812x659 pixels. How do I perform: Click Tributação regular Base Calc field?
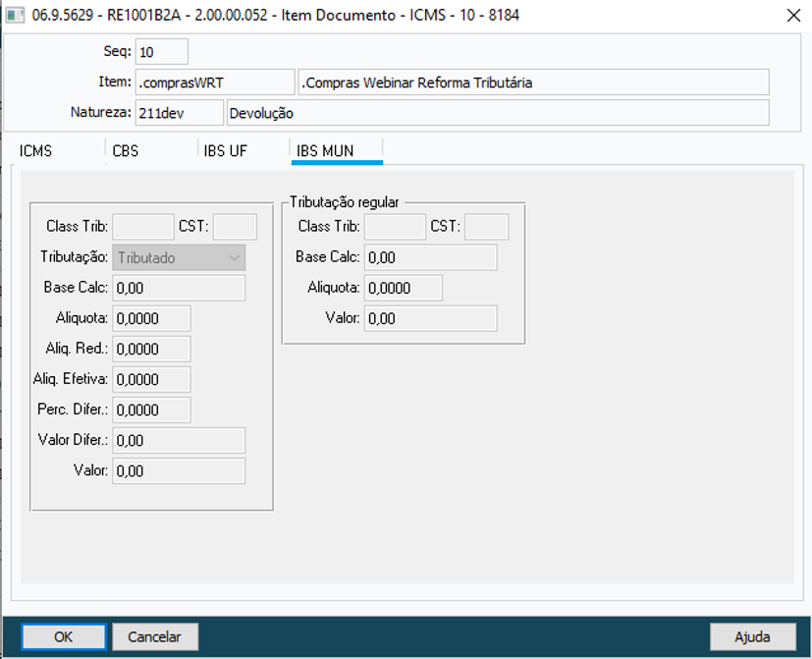point(430,257)
